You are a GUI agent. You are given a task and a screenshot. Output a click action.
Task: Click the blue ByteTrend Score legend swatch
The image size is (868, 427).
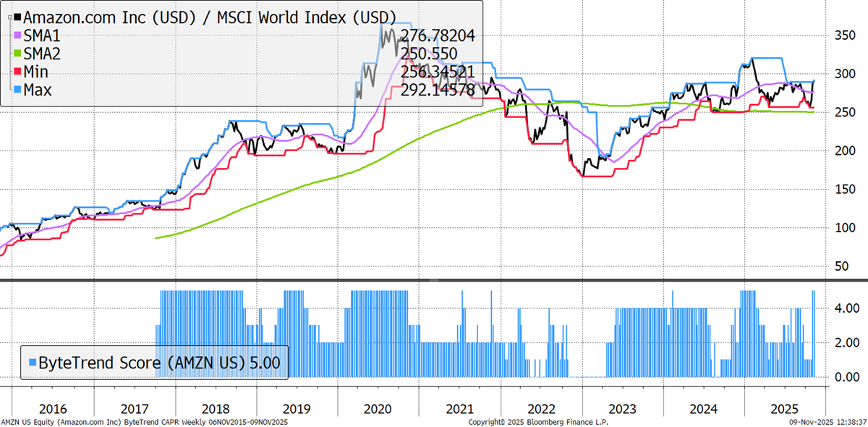click(30, 360)
